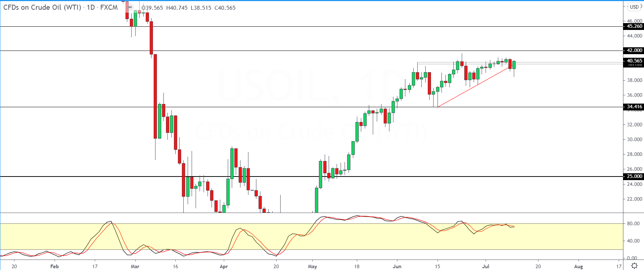Click the Jun date label on time axis
Screen dimensions: 644x270
tap(397, 266)
